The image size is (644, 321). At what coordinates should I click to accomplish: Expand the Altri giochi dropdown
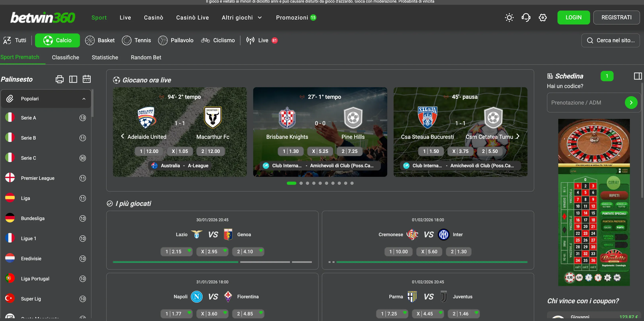242,18
